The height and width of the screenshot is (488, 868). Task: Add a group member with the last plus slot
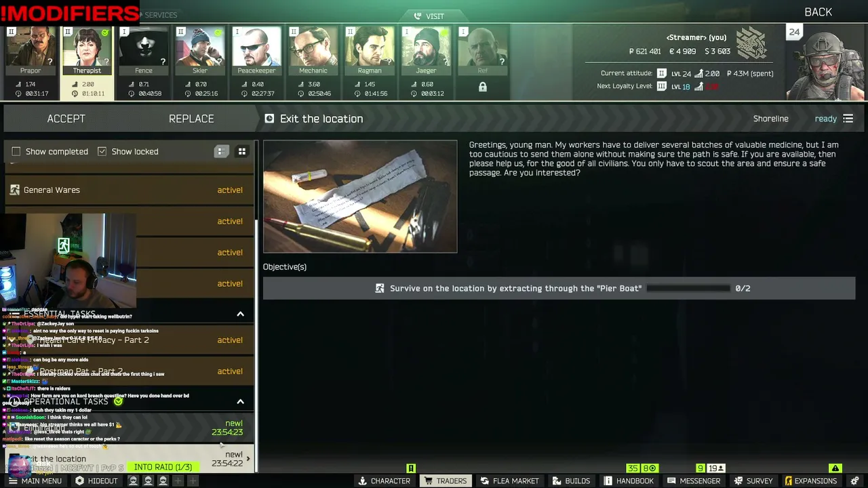coord(193,481)
